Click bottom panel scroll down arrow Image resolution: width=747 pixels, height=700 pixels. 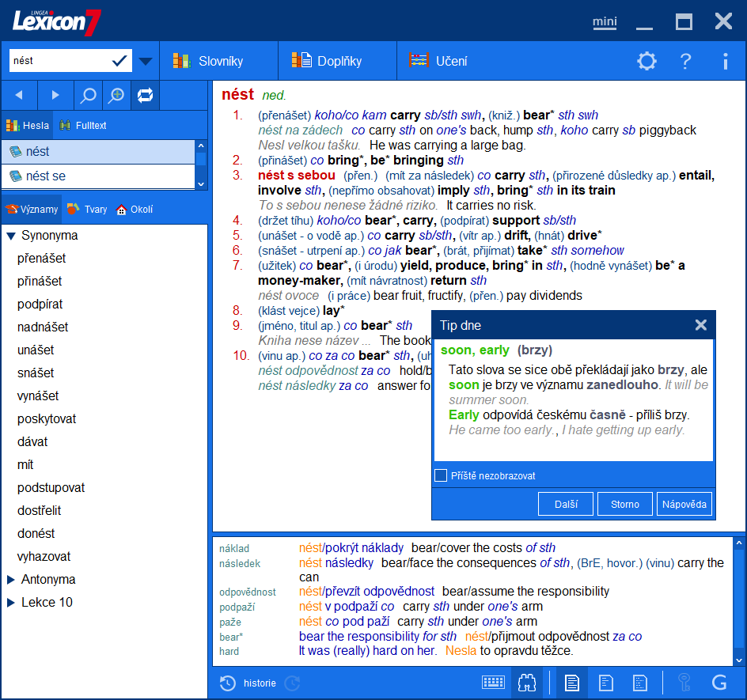739,660
